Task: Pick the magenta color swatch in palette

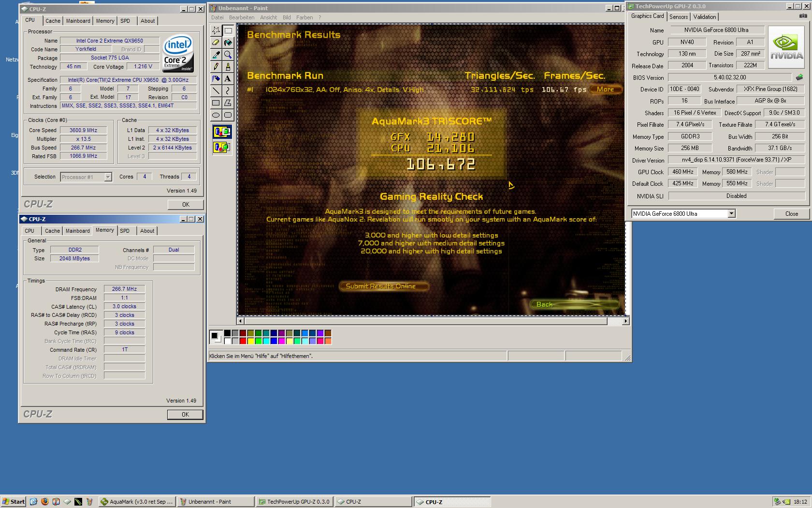Action: click(281, 341)
